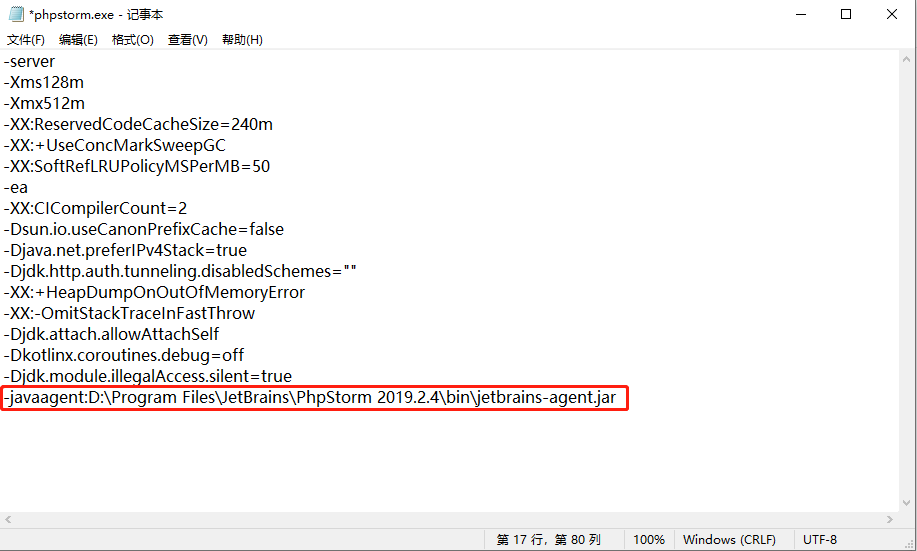The height and width of the screenshot is (551, 917).
Task: Click the Windows (CRLF) status entry
Action: [729, 540]
